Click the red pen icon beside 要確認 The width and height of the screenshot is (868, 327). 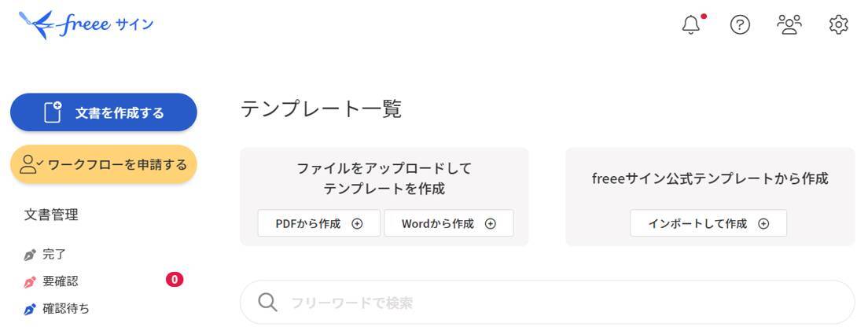(x=30, y=281)
